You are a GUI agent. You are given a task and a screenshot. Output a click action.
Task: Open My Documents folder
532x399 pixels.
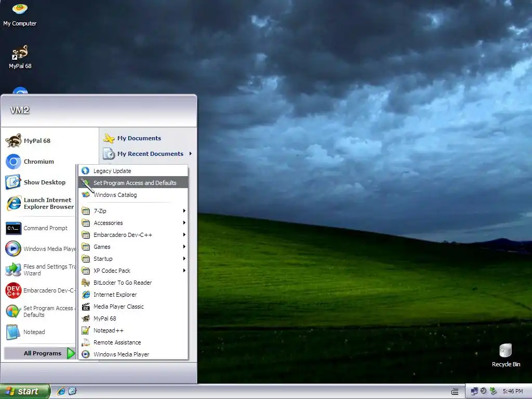coord(139,138)
